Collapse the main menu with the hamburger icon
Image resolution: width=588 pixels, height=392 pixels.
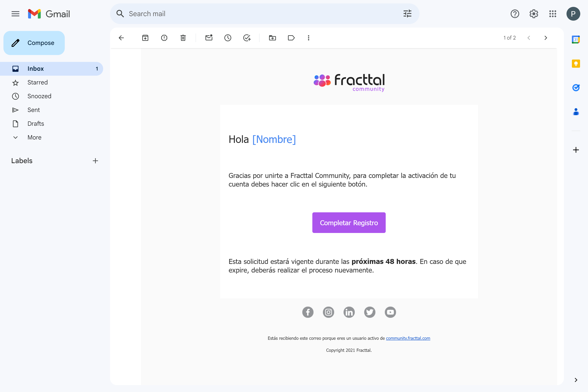click(15, 14)
